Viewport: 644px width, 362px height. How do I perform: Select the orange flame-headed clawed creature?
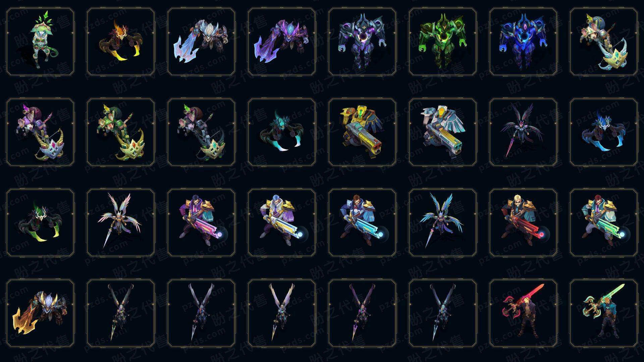(x=121, y=42)
